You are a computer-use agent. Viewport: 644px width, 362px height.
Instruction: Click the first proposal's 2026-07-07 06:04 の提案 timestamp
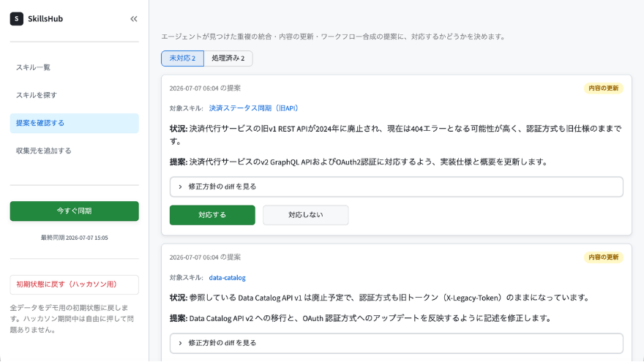tap(206, 88)
